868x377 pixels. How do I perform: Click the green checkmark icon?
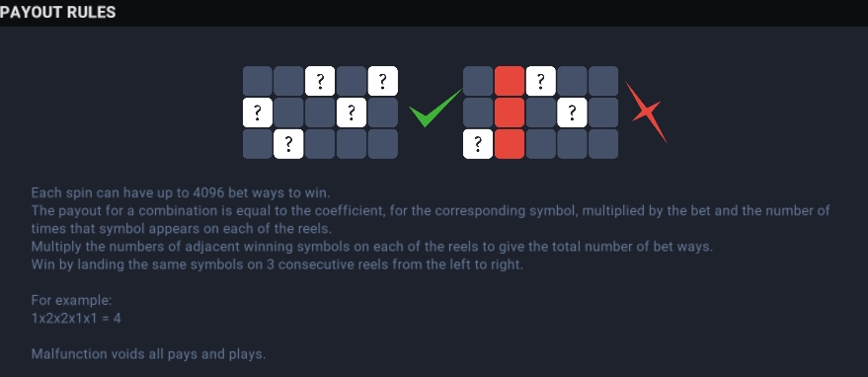pos(434,108)
